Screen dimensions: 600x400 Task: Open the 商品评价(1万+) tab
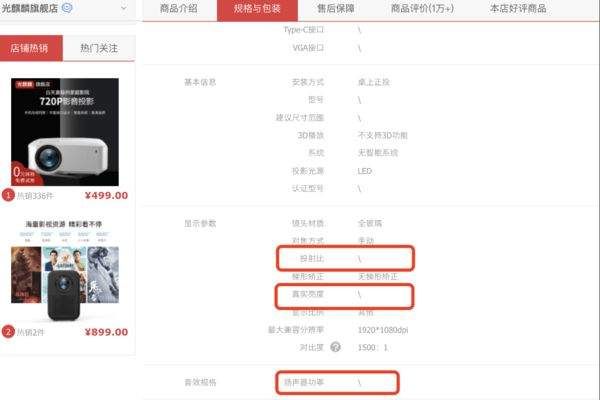click(422, 9)
